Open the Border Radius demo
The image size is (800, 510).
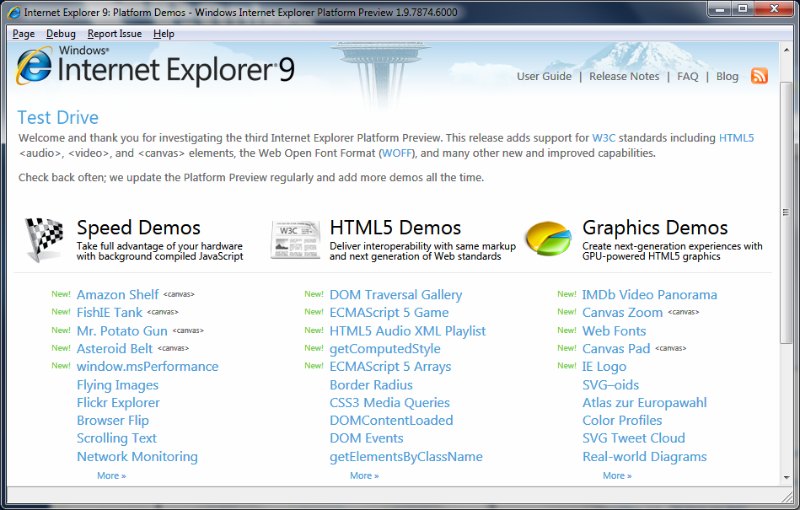(x=371, y=385)
